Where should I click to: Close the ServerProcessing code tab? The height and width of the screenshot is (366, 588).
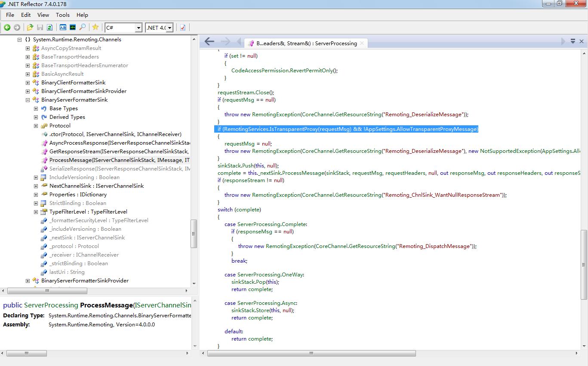pyautogui.click(x=362, y=43)
